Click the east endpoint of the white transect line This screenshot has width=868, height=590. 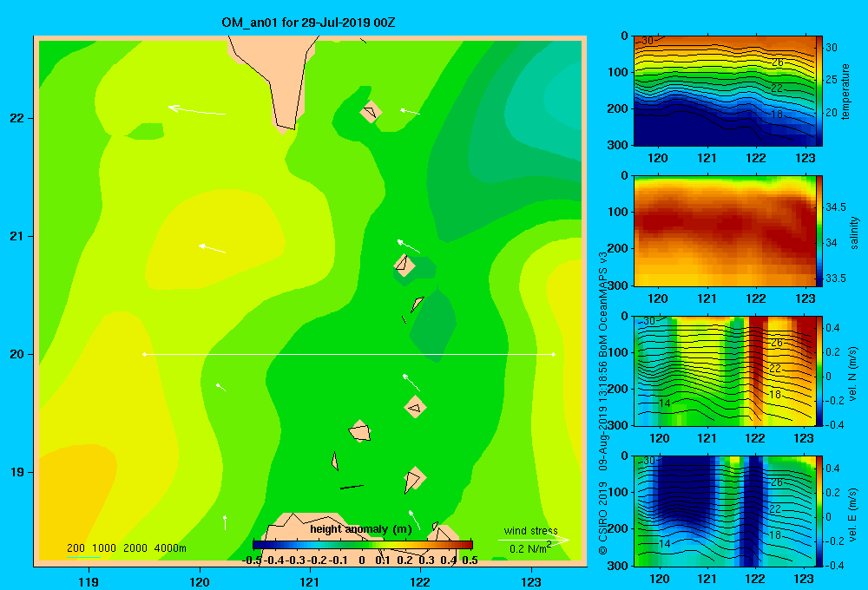pos(554,354)
